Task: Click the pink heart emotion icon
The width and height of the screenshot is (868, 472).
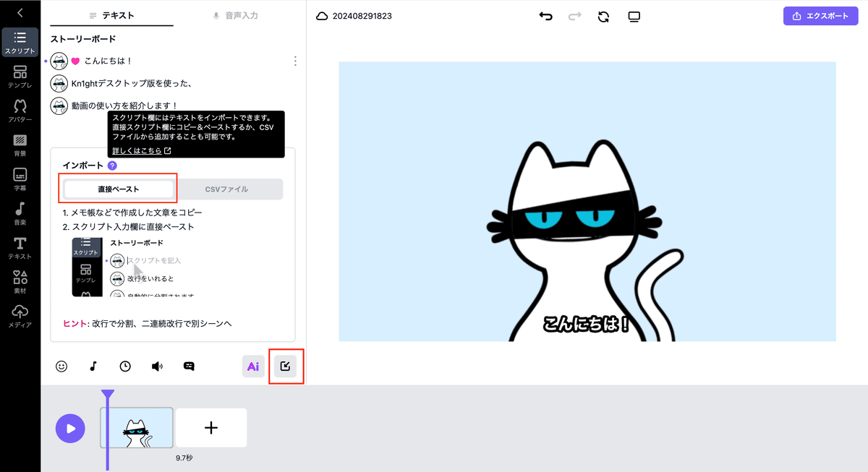Action: tap(75, 61)
